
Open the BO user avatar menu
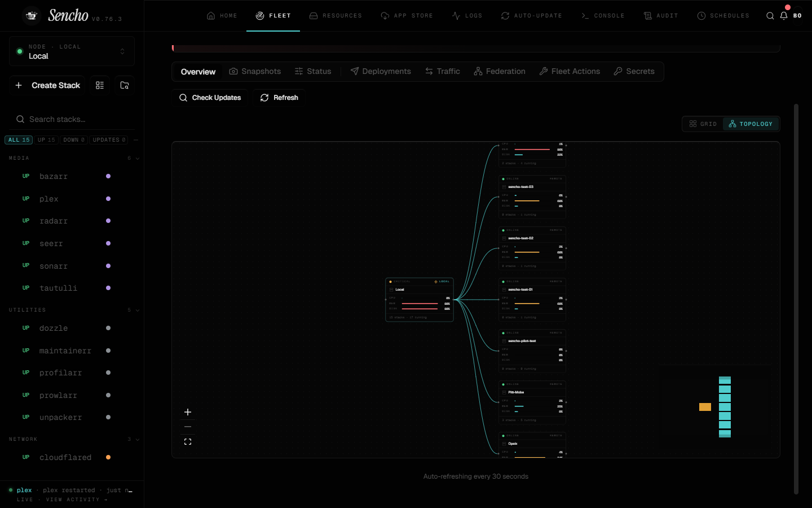click(x=797, y=16)
